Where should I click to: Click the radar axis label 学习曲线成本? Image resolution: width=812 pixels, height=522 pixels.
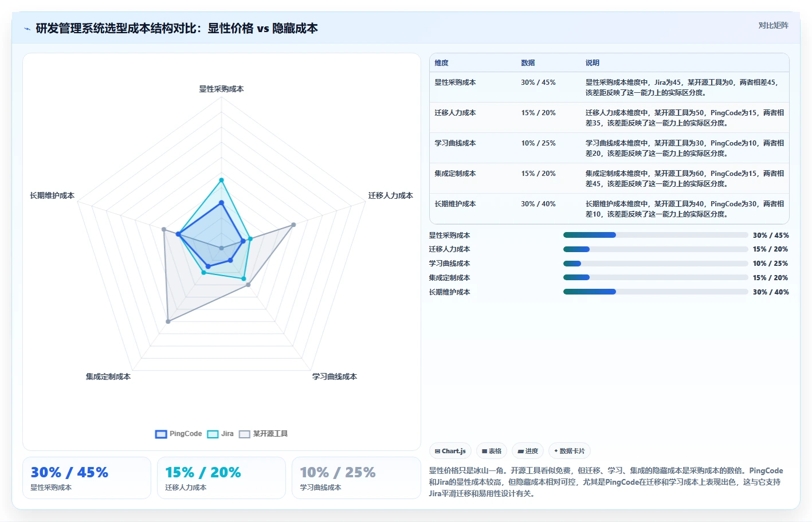335,377
